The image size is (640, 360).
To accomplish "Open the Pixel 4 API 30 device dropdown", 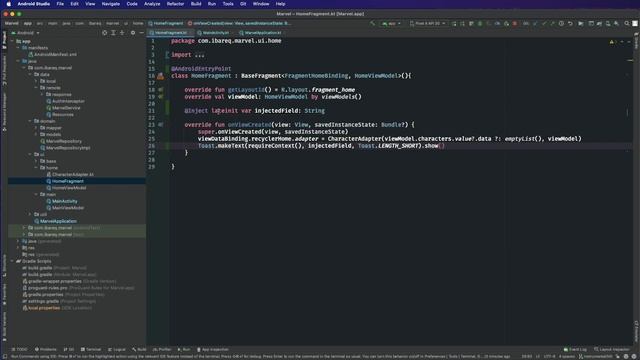I will (x=428, y=24).
